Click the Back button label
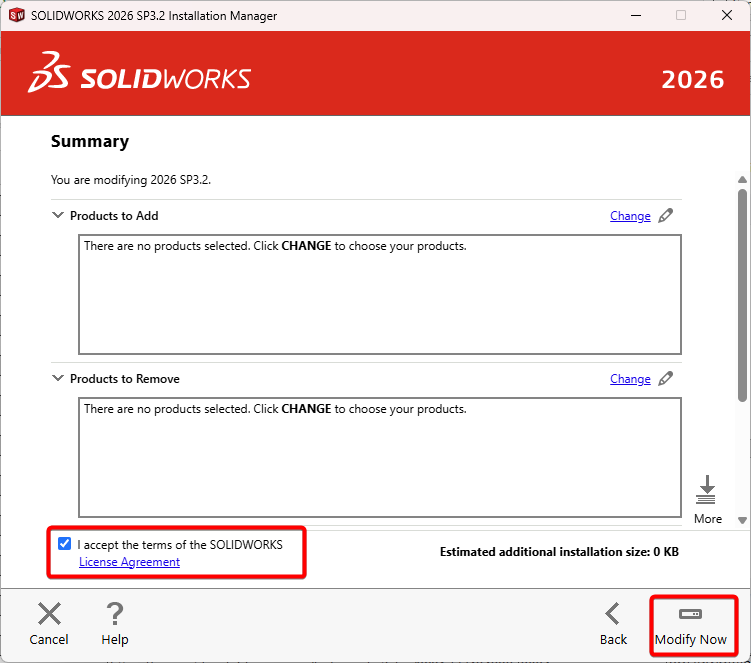751x663 pixels. tap(613, 640)
